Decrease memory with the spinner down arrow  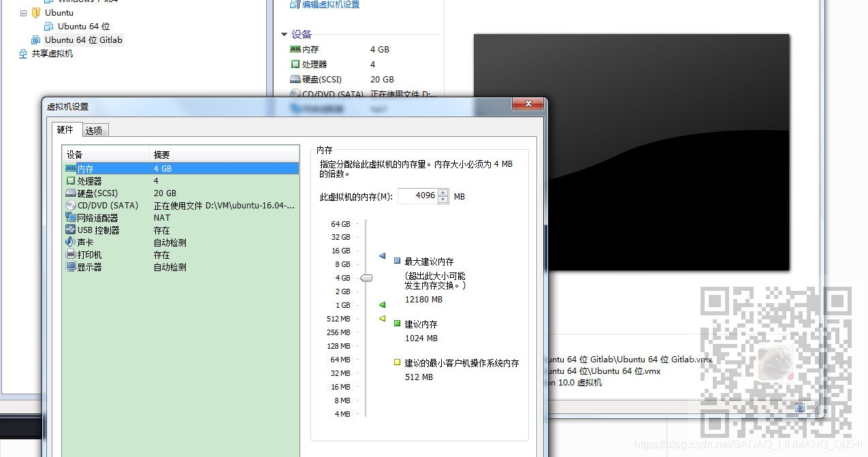tap(443, 200)
